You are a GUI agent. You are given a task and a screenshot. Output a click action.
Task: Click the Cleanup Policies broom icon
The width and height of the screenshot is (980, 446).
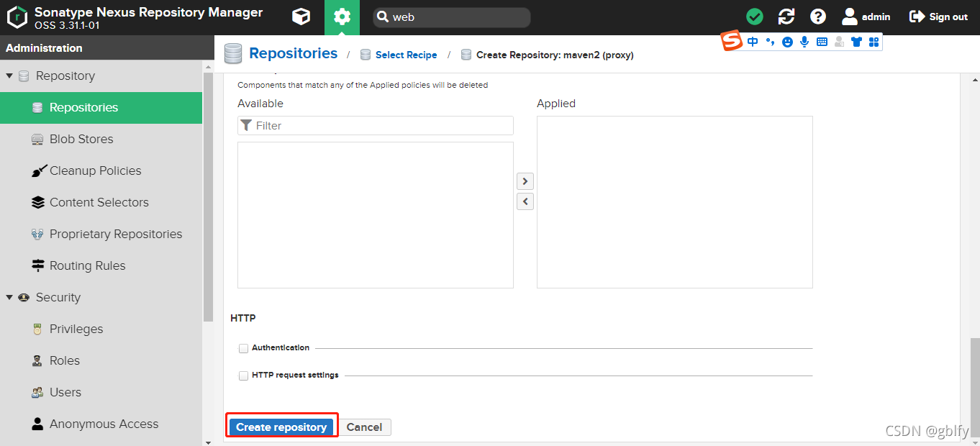[x=39, y=170]
